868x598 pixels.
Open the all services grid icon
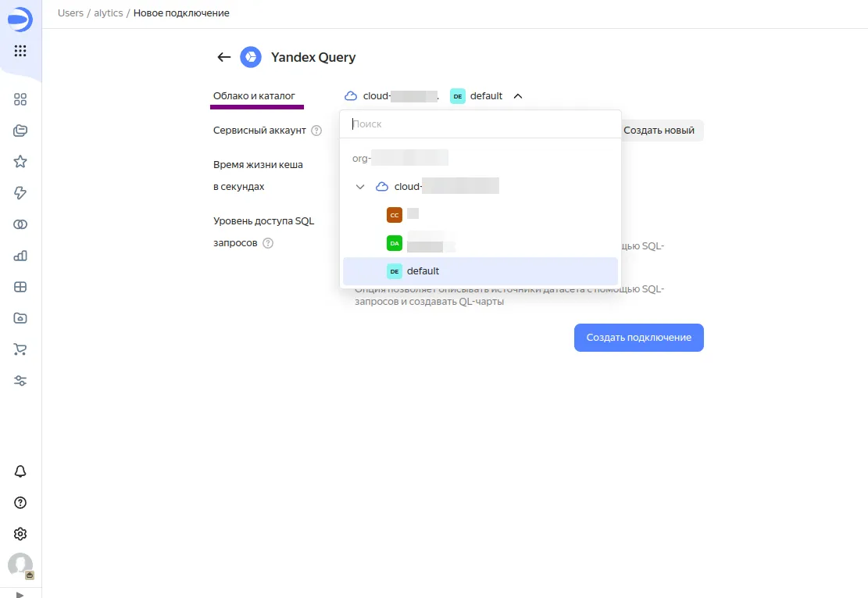(20, 51)
